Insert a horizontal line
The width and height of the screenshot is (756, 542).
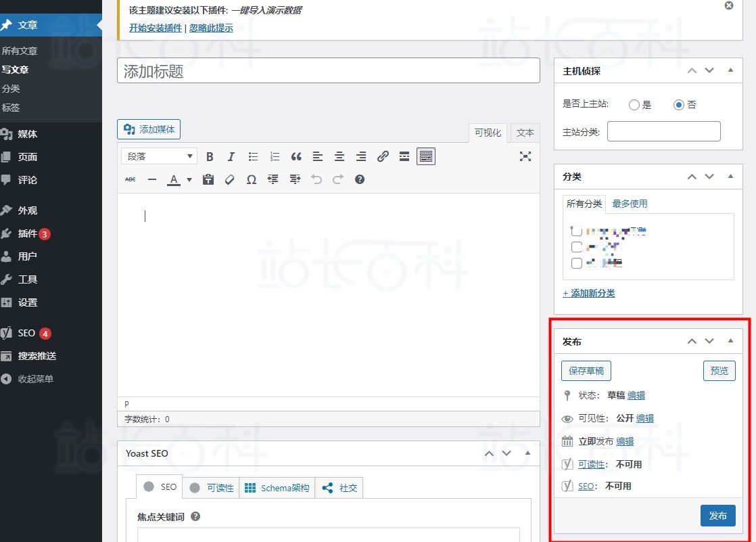(152, 179)
